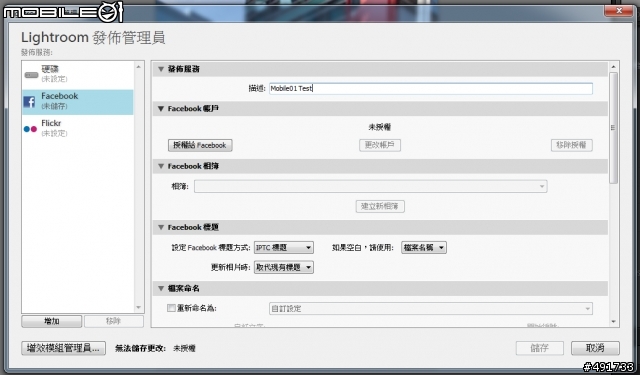
Task: Click the services list scroll down arrow
Action: pos(138,307)
